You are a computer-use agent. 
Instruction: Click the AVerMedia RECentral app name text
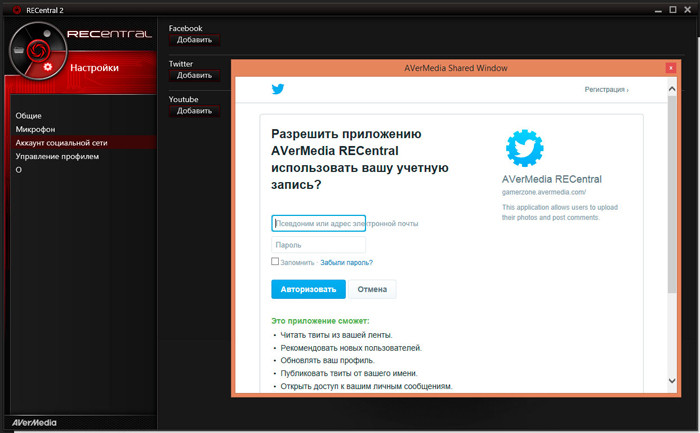click(x=552, y=179)
